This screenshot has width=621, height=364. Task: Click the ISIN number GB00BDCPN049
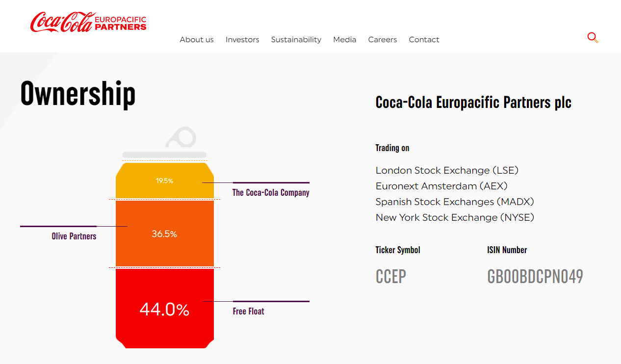535,277
